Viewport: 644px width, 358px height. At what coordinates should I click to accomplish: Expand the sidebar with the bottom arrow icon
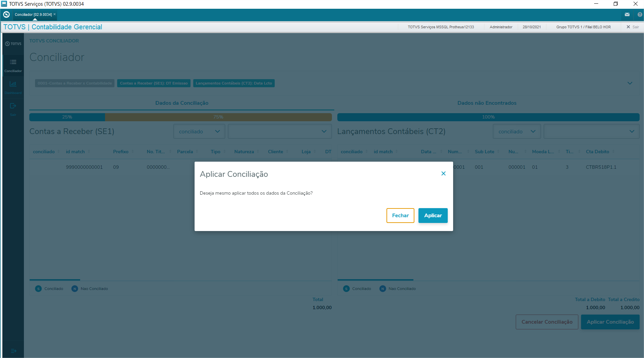click(x=13, y=351)
